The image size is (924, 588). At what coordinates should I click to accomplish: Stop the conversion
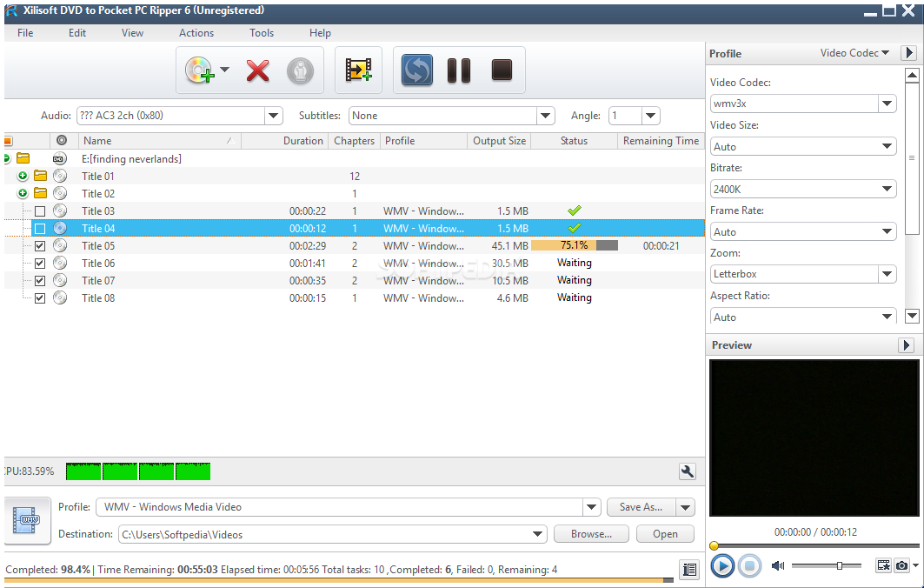(x=502, y=70)
